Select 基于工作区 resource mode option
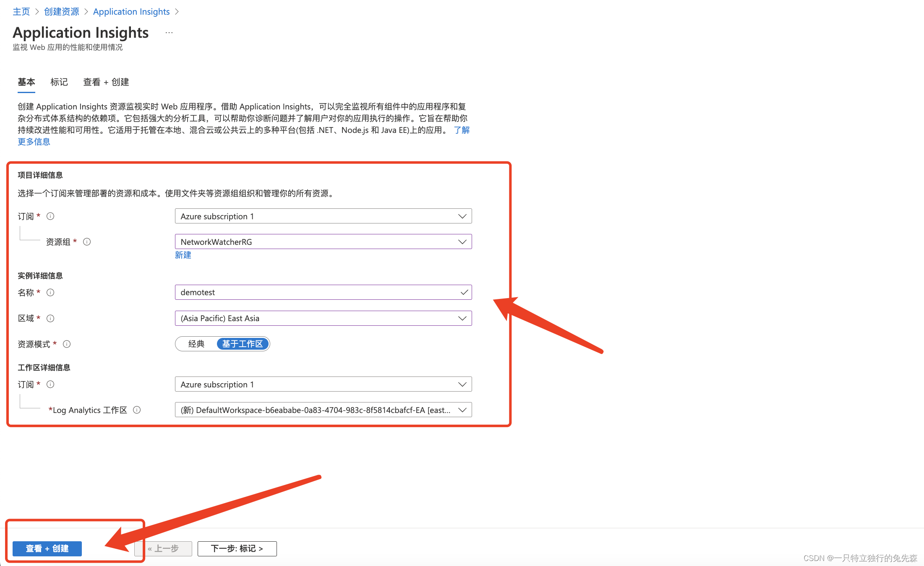The width and height of the screenshot is (924, 566). pos(243,344)
